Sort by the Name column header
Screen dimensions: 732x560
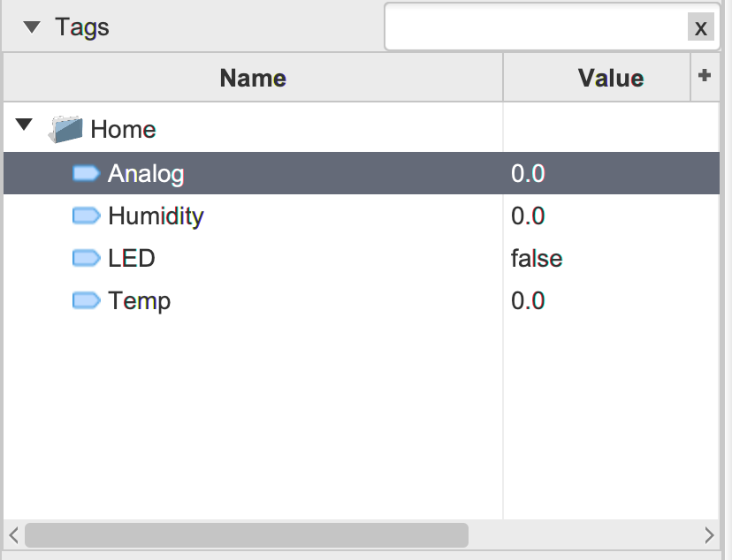pyautogui.click(x=253, y=78)
